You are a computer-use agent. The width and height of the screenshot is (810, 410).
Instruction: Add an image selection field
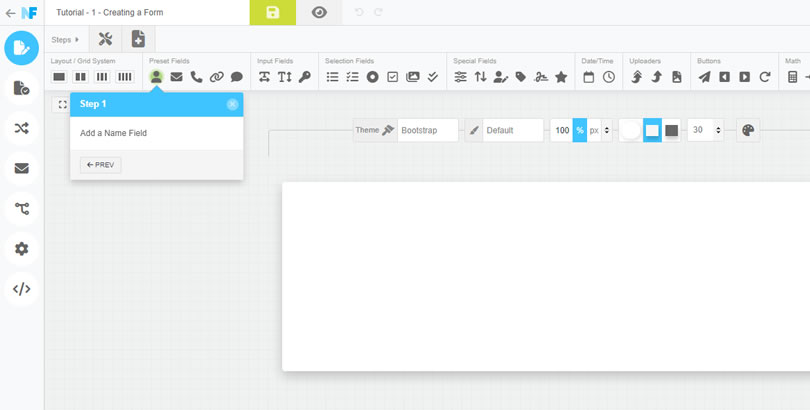point(413,77)
